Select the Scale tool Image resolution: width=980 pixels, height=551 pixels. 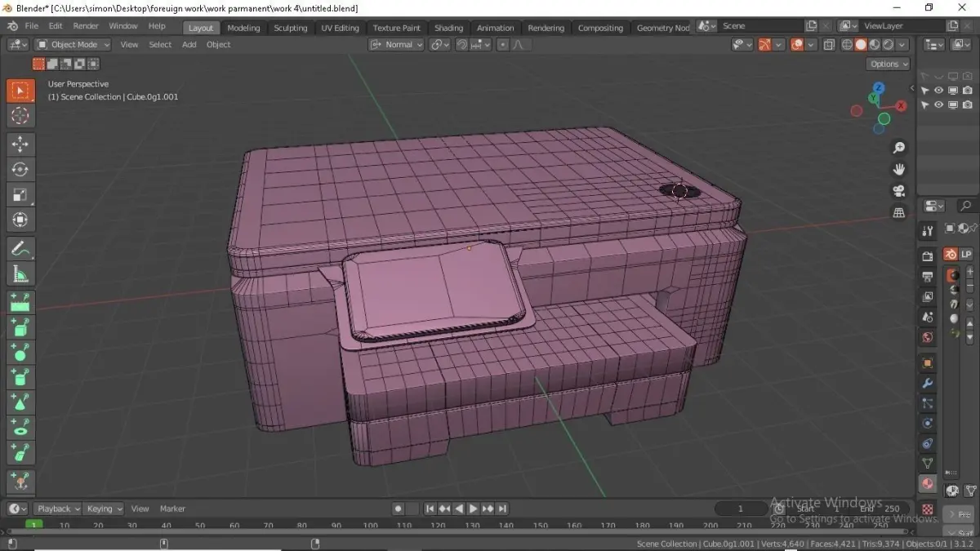[x=20, y=194]
